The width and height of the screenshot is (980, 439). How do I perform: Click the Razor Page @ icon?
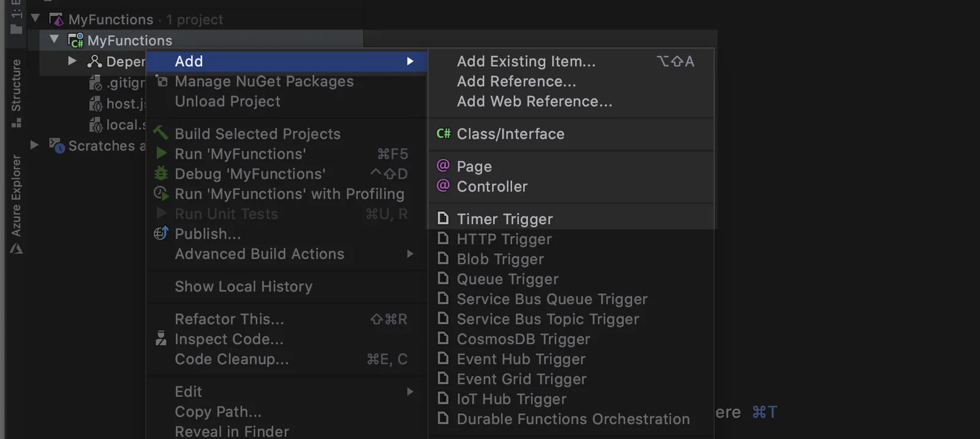pos(443,165)
